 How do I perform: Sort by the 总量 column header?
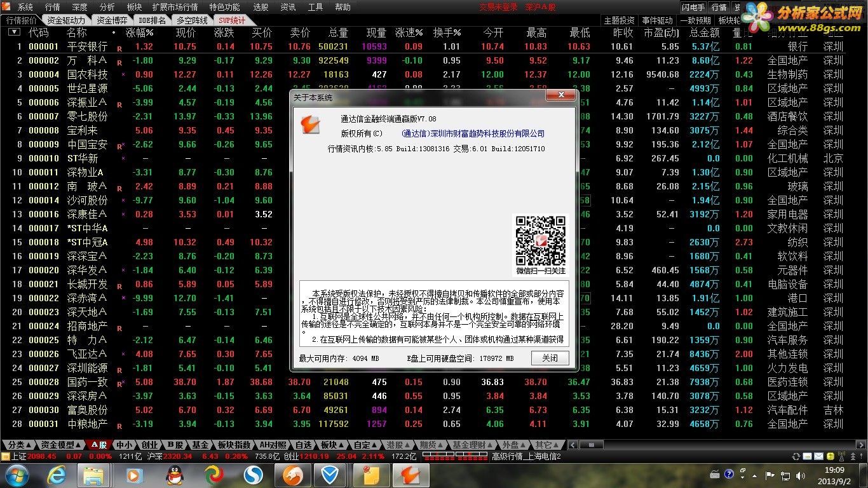click(x=338, y=32)
